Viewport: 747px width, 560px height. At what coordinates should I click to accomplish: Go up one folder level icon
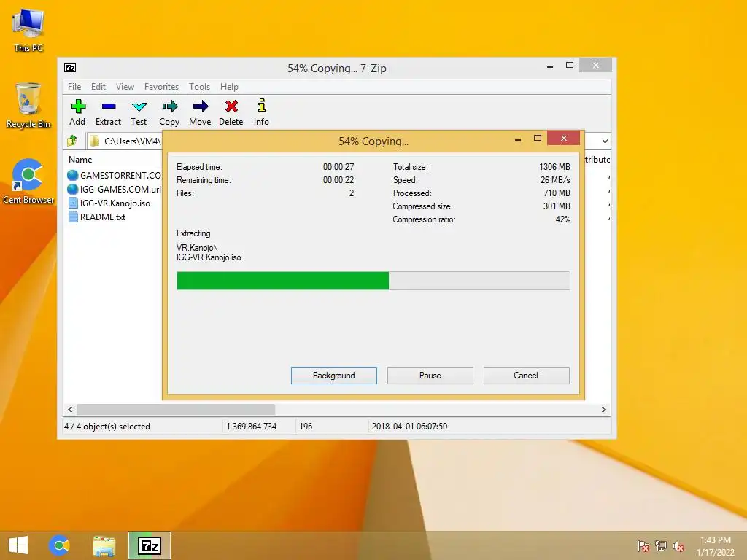[x=72, y=141]
